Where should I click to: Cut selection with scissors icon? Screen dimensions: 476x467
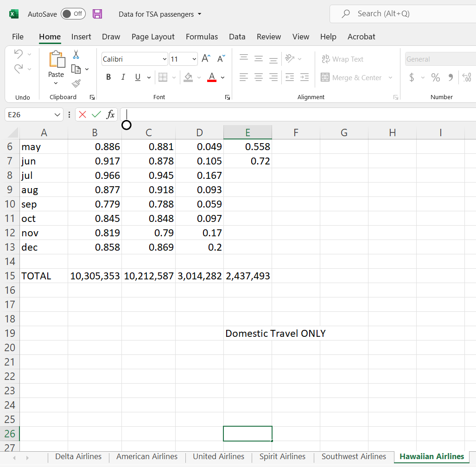tap(76, 55)
